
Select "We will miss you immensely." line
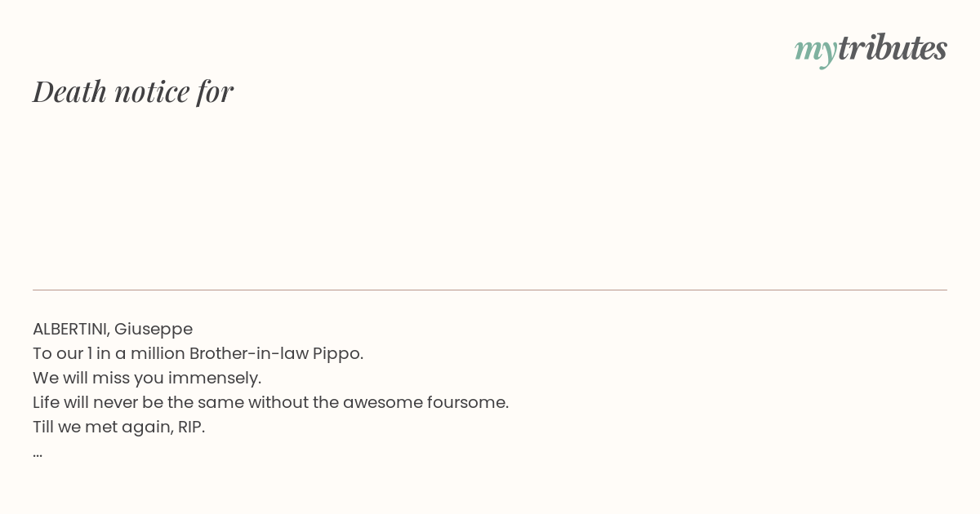[x=147, y=378]
